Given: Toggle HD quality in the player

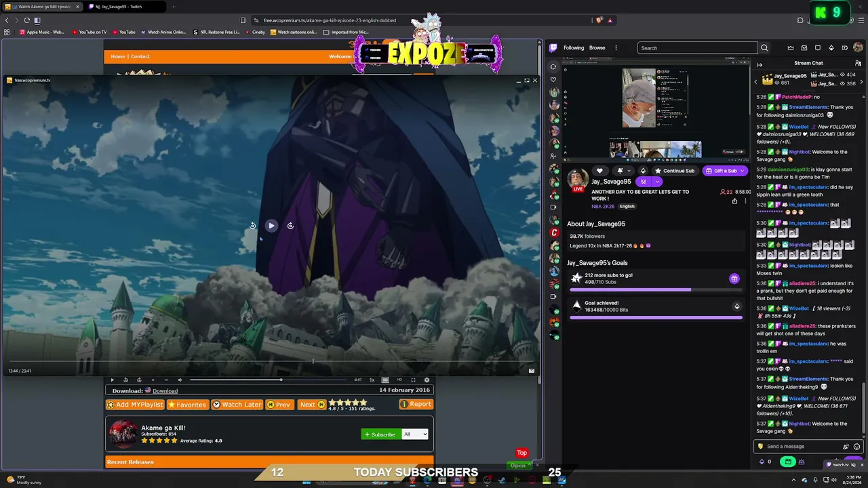Looking at the screenshot, I should (x=399, y=380).
